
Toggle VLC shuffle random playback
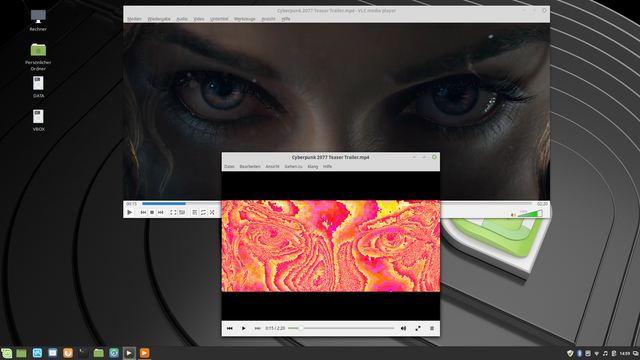tap(212, 212)
